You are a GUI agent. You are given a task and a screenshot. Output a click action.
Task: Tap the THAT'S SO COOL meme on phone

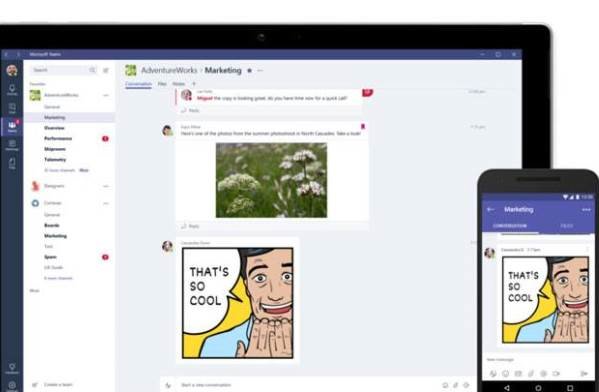point(546,300)
